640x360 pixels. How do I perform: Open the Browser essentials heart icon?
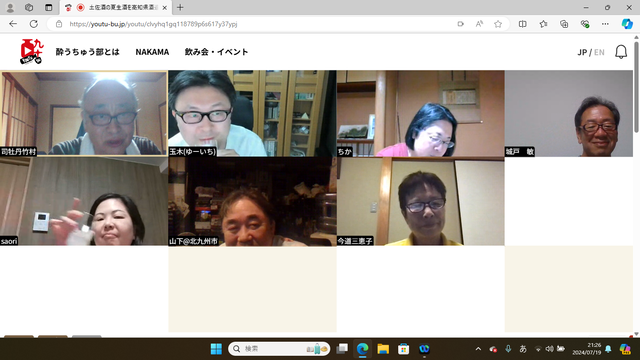(x=585, y=24)
